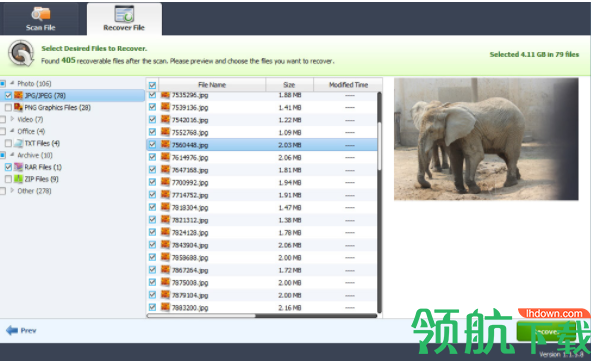Select the Video (7) label in the tree

[x=30, y=119]
